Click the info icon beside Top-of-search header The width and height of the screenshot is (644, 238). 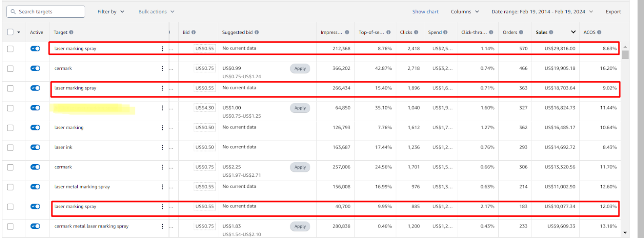[388, 32]
